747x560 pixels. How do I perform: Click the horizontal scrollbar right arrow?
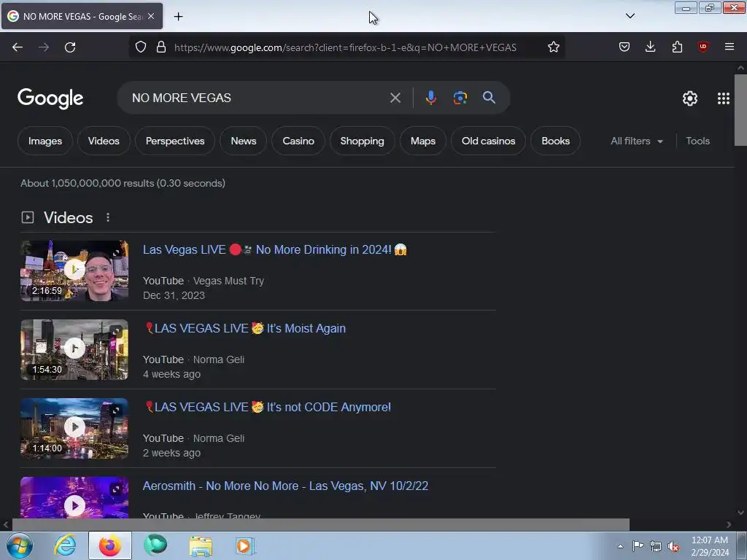coord(729,525)
